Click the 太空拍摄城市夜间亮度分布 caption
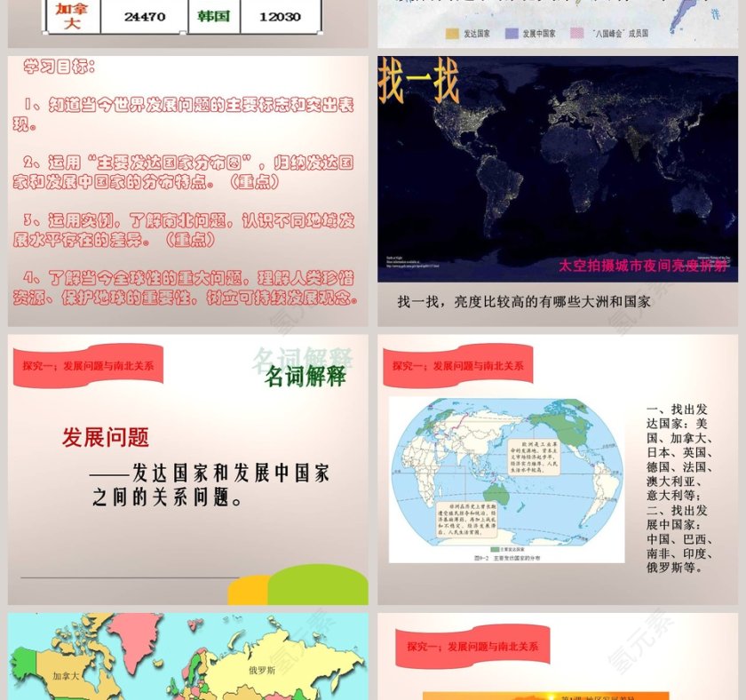 click(644, 264)
